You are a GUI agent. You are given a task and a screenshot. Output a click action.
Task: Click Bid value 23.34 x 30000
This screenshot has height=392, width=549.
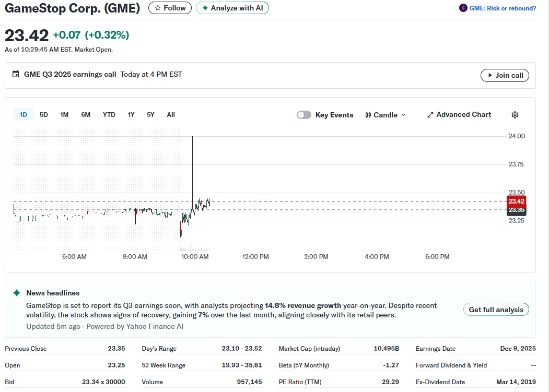(x=103, y=382)
